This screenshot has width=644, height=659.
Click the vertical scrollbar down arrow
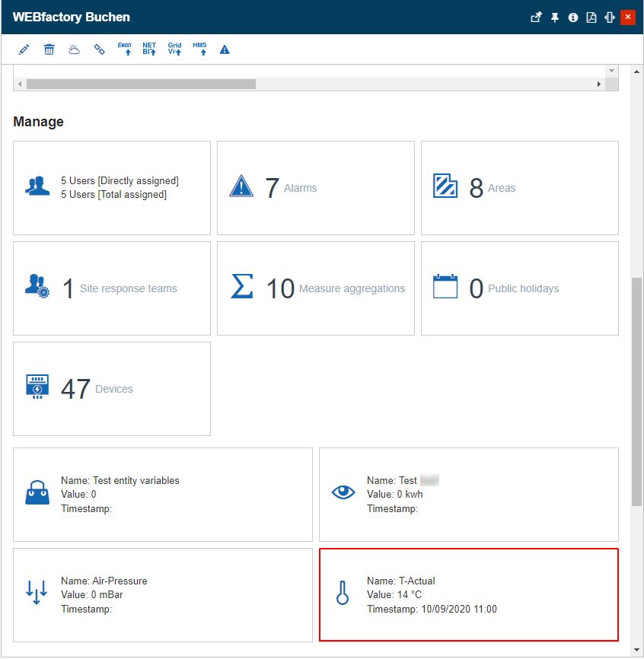pos(637,650)
